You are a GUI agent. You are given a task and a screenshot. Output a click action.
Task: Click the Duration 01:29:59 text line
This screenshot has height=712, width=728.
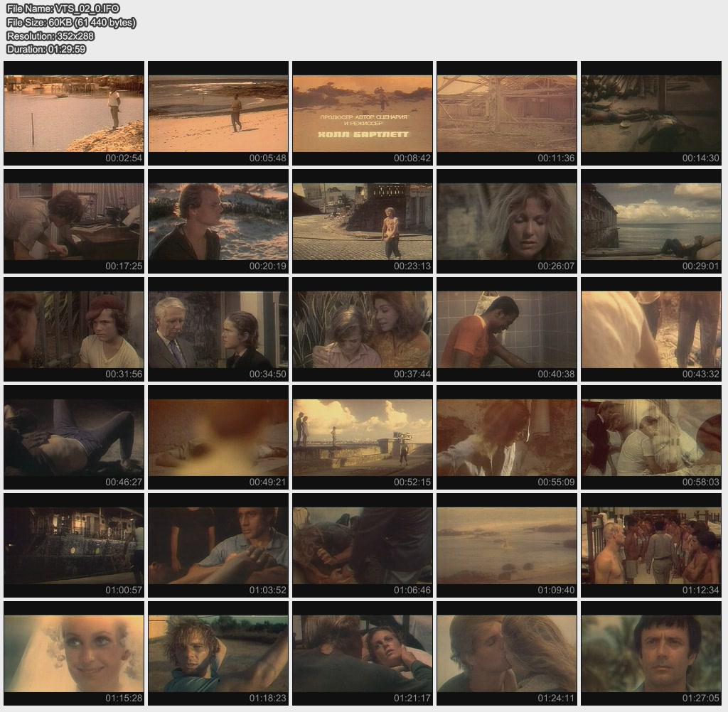(x=46, y=49)
